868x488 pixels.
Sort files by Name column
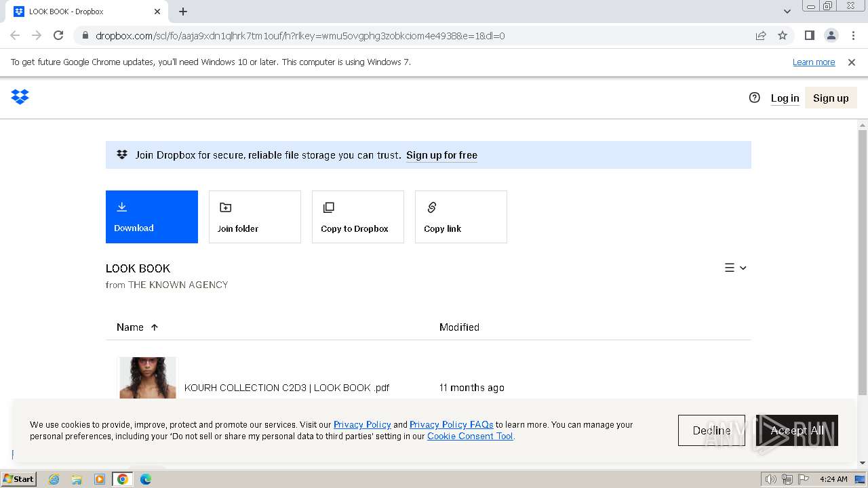point(130,327)
